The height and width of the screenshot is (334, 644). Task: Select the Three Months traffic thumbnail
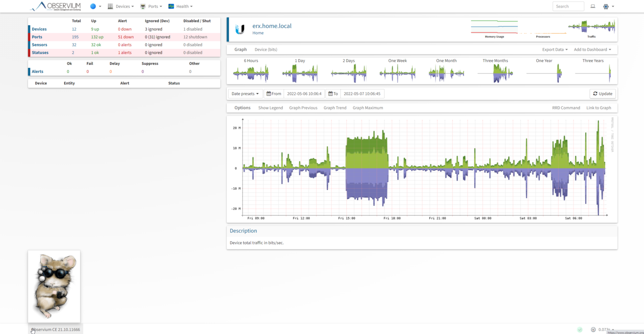point(495,70)
